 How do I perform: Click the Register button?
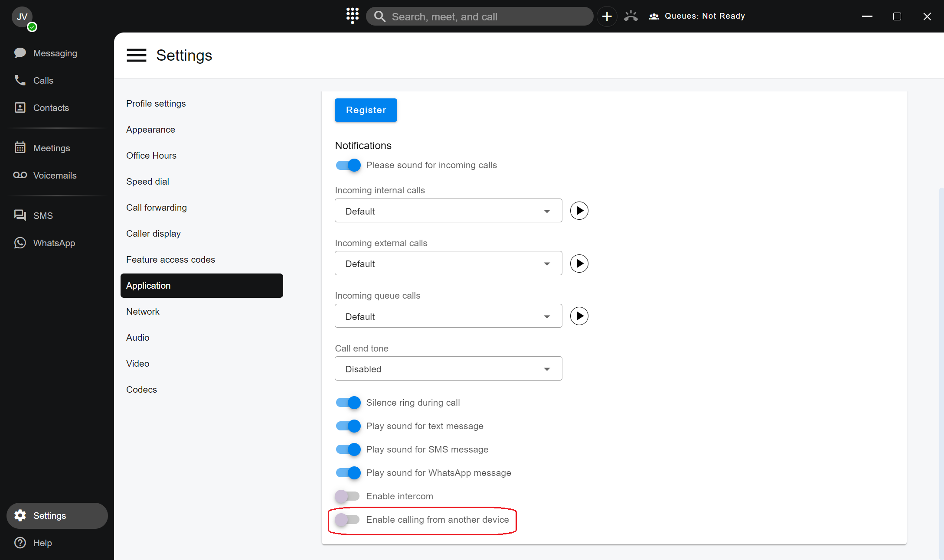pos(366,110)
